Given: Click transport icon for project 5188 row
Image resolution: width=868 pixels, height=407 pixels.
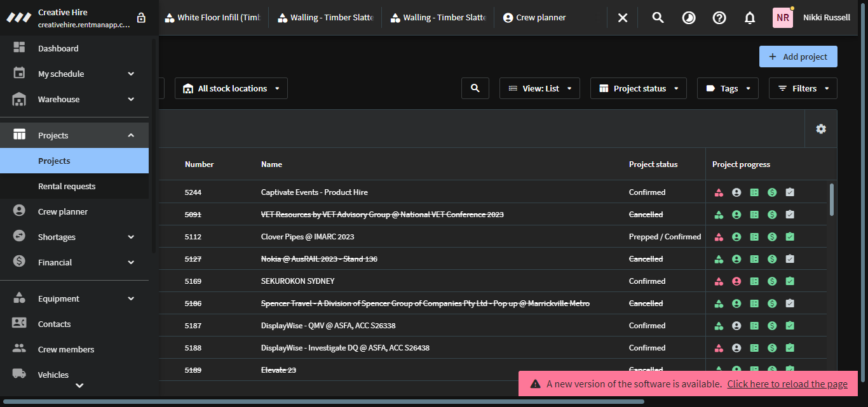Looking at the screenshot, I should pyautogui.click(x=754, y=348).
